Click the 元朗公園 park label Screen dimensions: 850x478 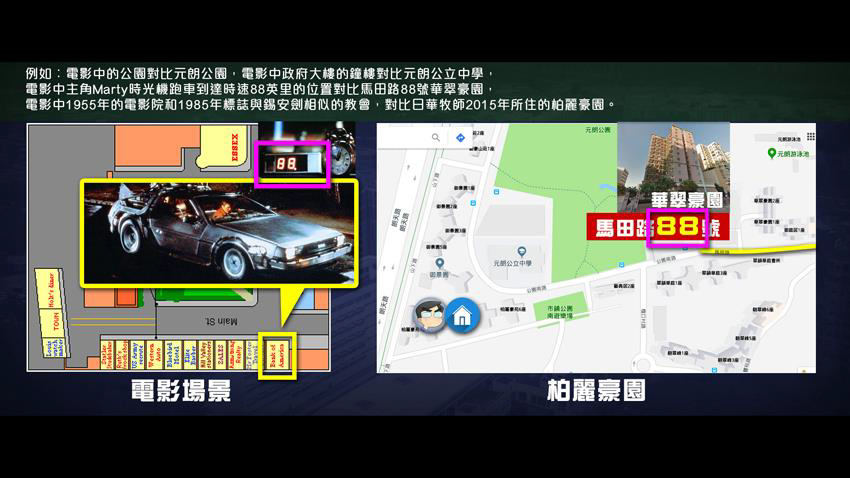point(598,130)
